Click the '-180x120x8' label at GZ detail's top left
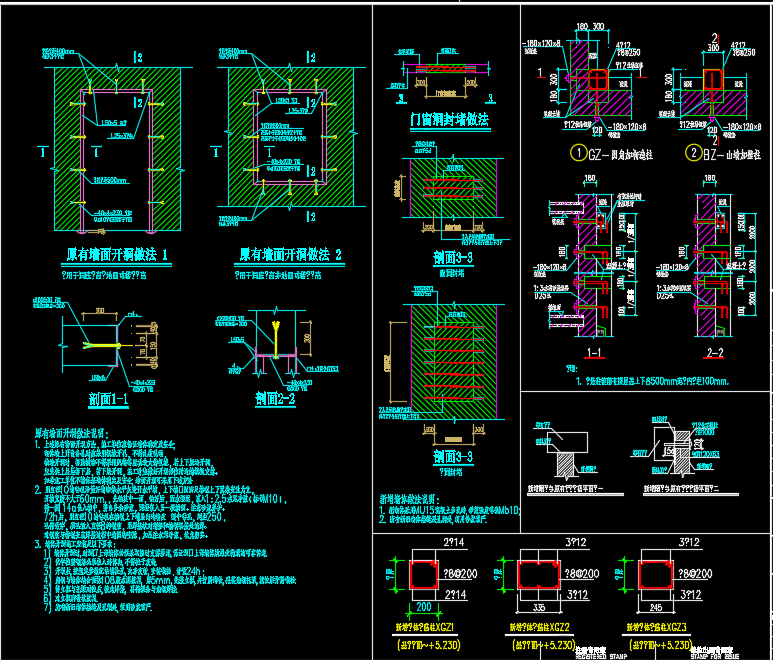Image resolution: width=773 pixels, height=661 pixels. pos(541,43)
